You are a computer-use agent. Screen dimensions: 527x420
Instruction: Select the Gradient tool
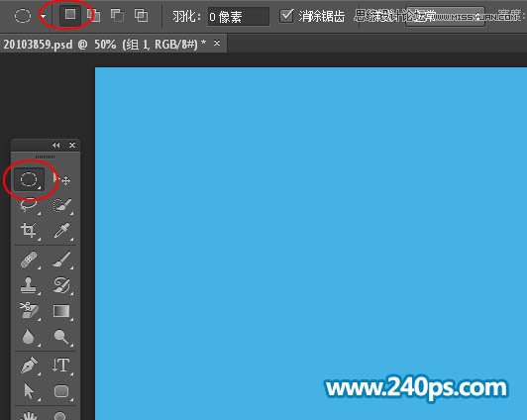(x=62, y=311)
